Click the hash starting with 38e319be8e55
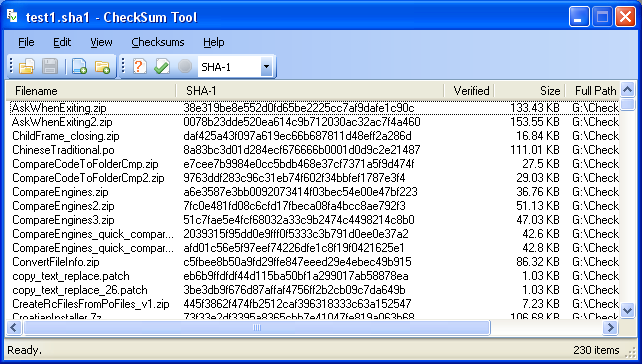642x364 pixels. point(299,108)
